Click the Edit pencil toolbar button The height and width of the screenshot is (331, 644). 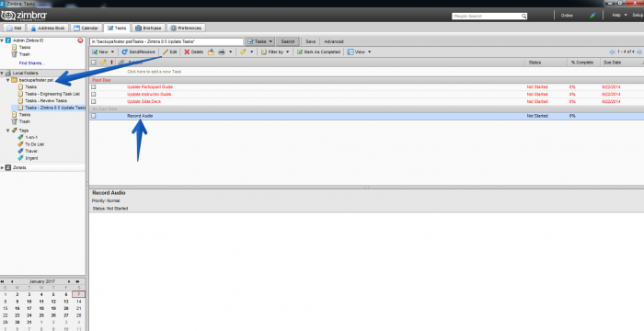[x=169, y=52]
